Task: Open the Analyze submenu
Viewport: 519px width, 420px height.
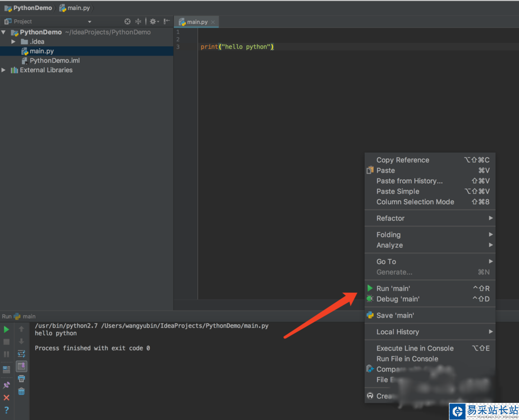Action: [430, 245]
